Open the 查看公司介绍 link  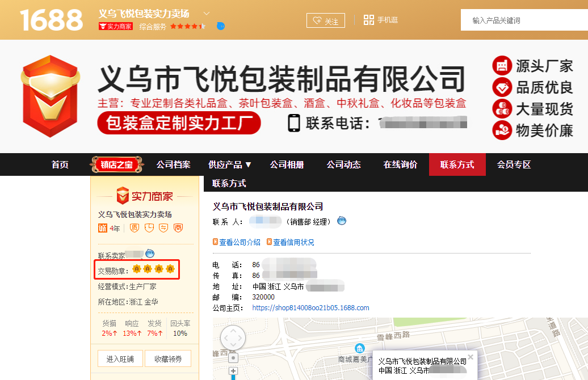[240, 242]
